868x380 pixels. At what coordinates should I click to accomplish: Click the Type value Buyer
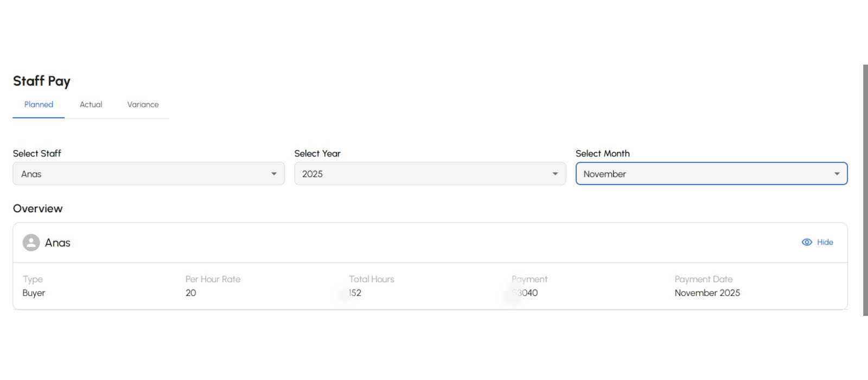click(34, 293)
